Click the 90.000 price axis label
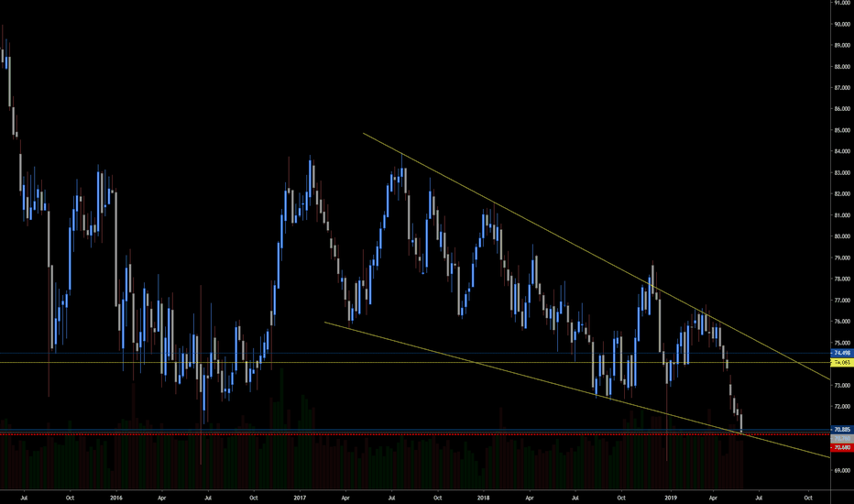Viewport: 854px width, 504px height. (842, 24)
